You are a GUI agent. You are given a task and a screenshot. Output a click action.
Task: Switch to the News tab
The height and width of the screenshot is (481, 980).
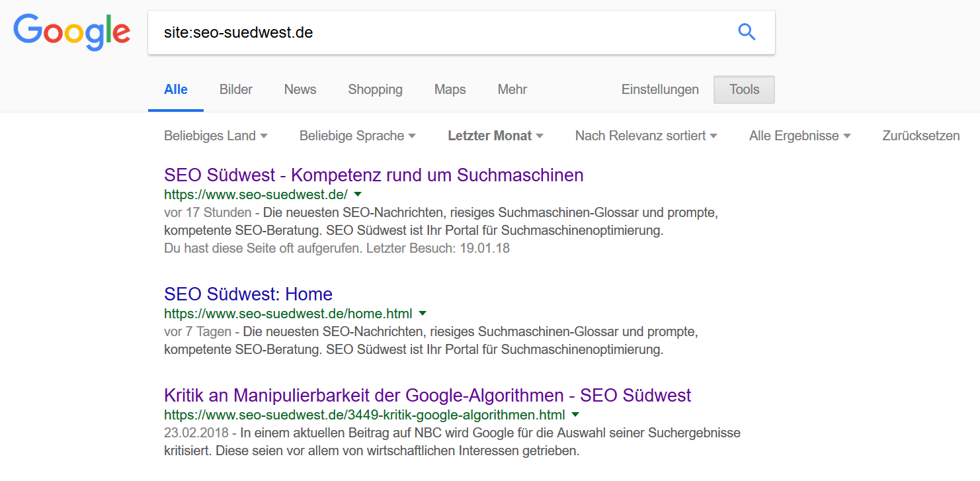click(300, 89)
